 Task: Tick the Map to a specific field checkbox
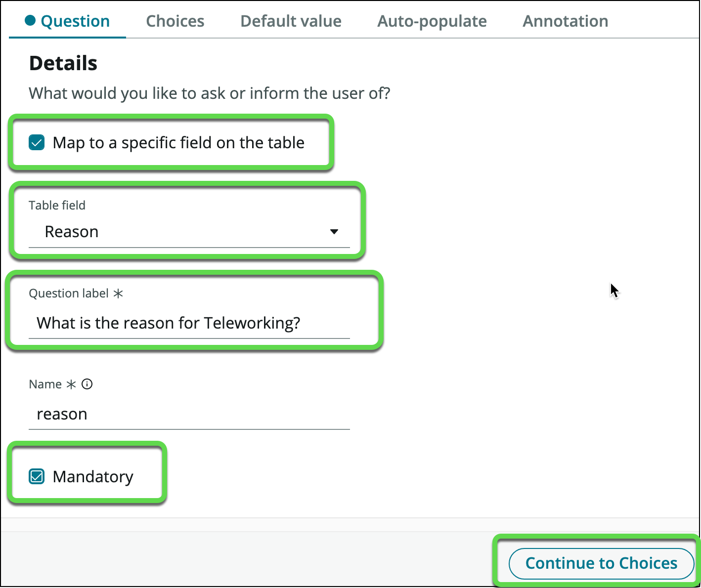click(x=37, y=143)
